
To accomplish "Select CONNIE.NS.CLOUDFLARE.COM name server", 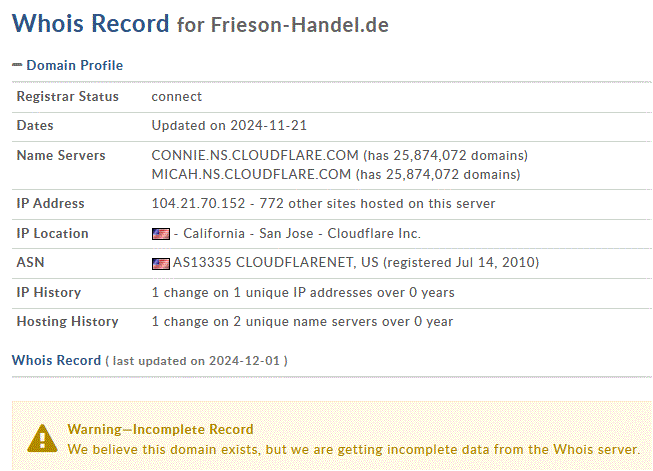I will click(255, 155).
